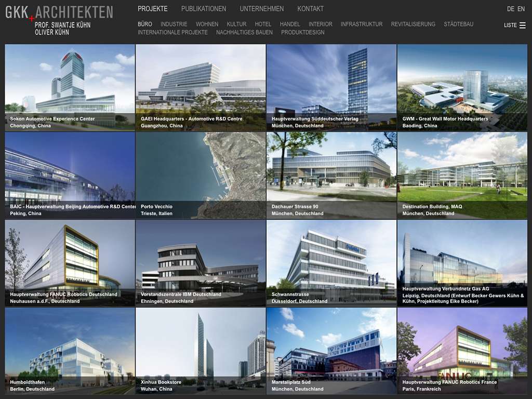
Task: Open Dachauer Strasse 90 project
Action: point(331,176)
